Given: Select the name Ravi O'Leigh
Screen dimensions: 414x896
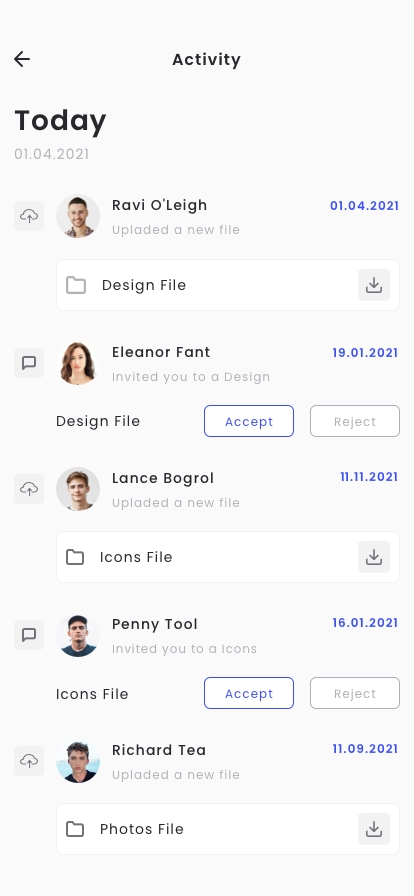Looking at the screenshot, I should click(160, 205).
